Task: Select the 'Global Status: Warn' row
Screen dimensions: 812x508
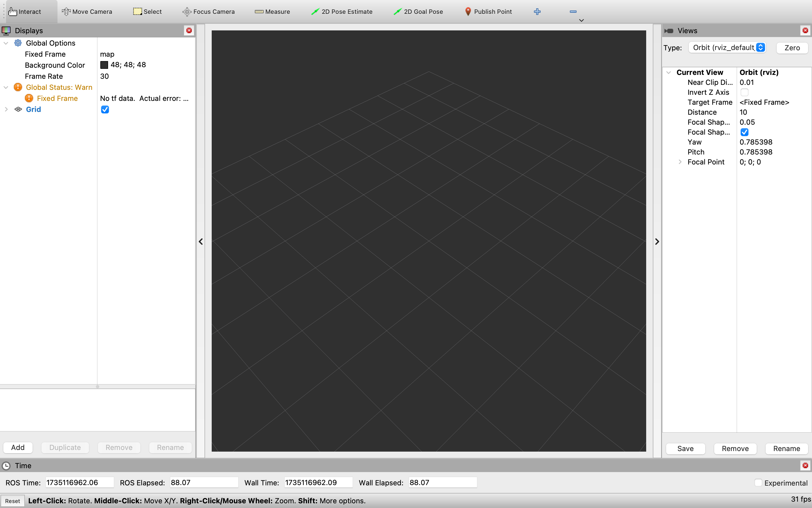Action: tap(59, 87)
